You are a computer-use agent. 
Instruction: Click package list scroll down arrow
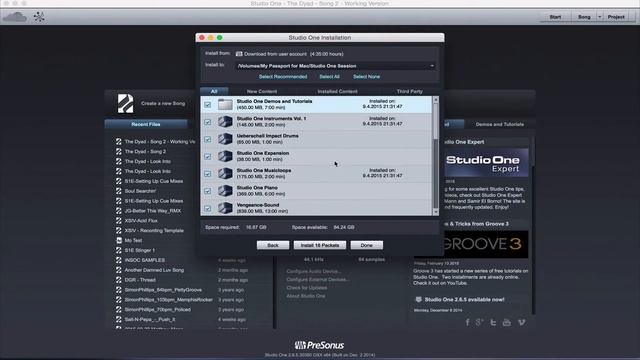tap(436, 212)
